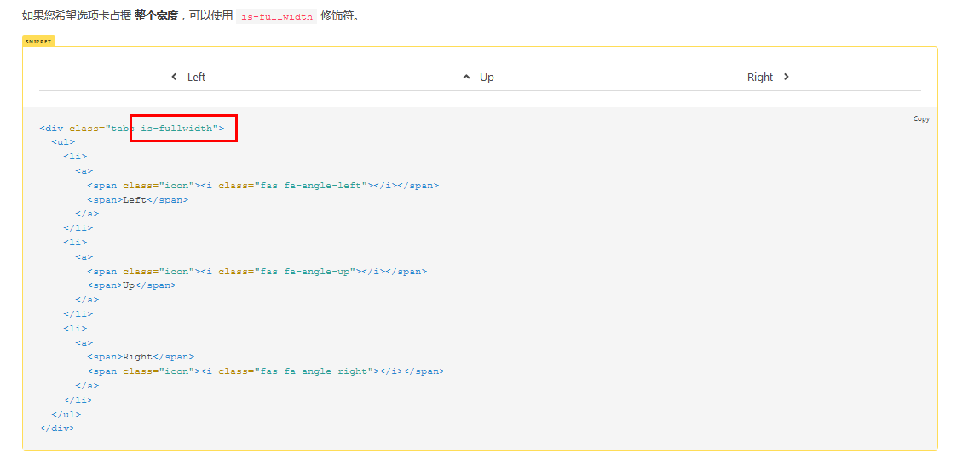Click the bold 整个宽度 text
The height and width of the screenshot is (460, 980).
click(156, 16)
